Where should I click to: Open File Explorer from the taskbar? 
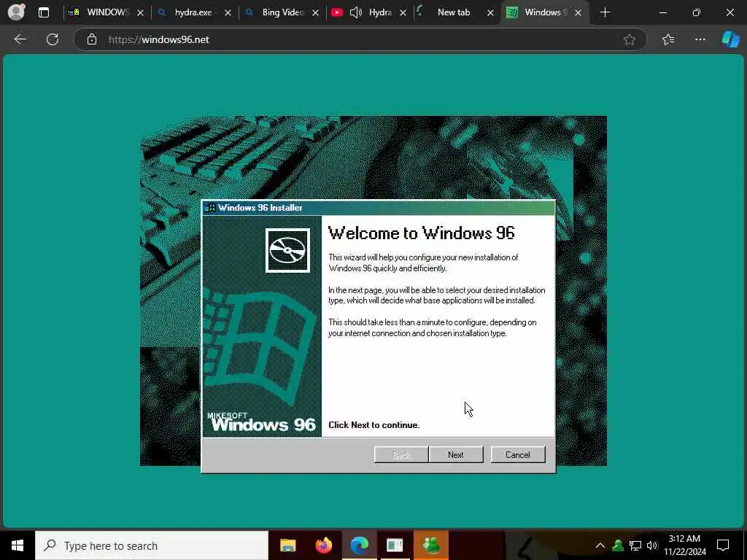coord(287,545)
